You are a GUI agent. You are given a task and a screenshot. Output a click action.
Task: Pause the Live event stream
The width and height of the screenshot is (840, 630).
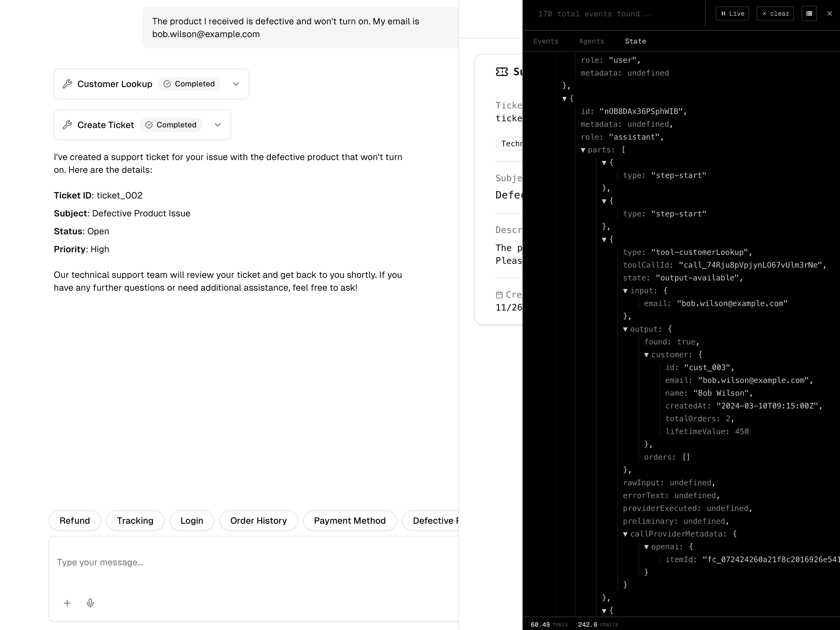coord(732,14)
